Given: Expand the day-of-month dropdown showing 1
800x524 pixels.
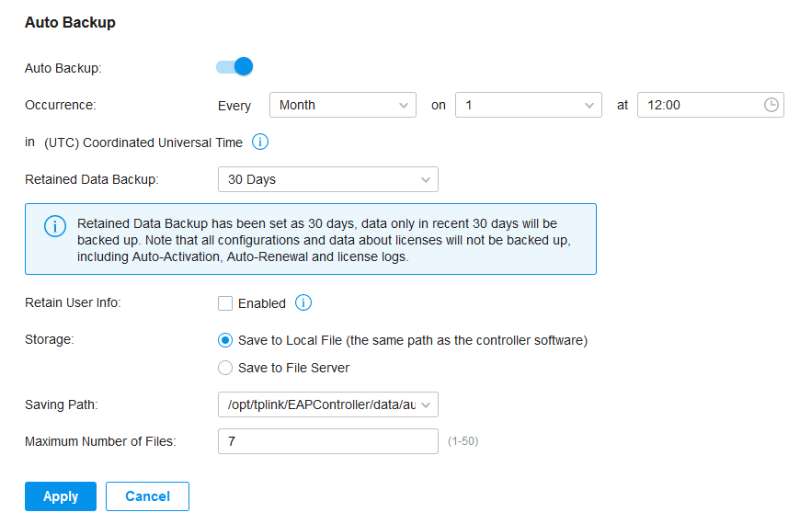Looking at the screenshot, I should (x=529, y=105).
